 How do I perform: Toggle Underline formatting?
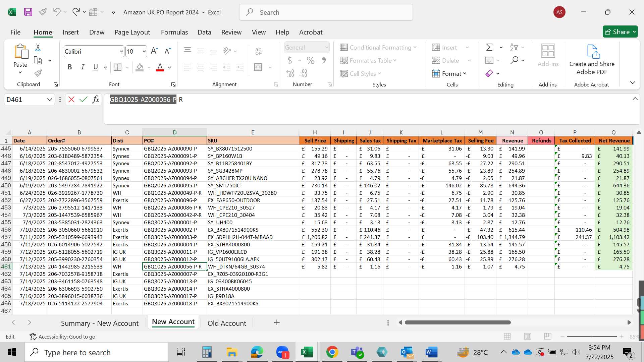pyautogui.click(x=96, y=67)
